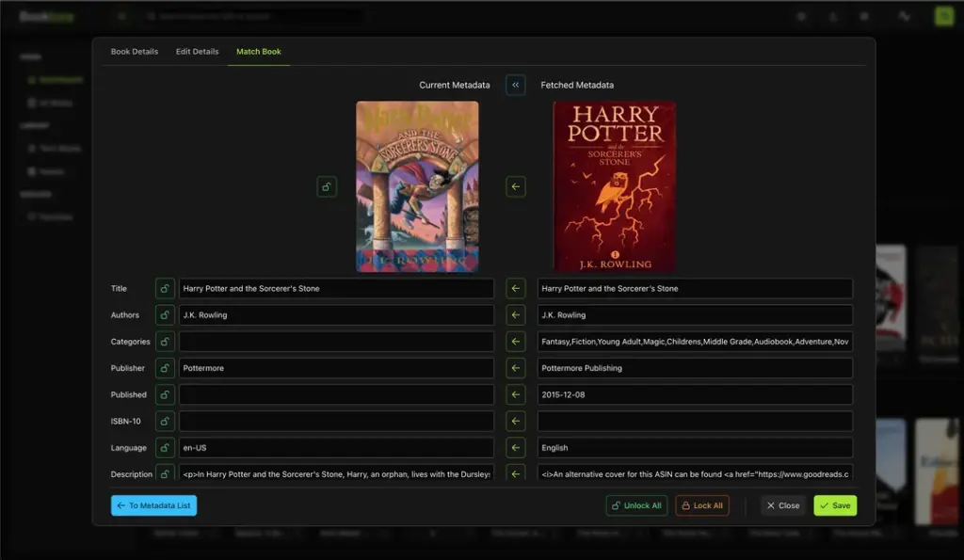Click the Current Metadata heading
This screenshot has width=964, height=560.
click(455, 85)
